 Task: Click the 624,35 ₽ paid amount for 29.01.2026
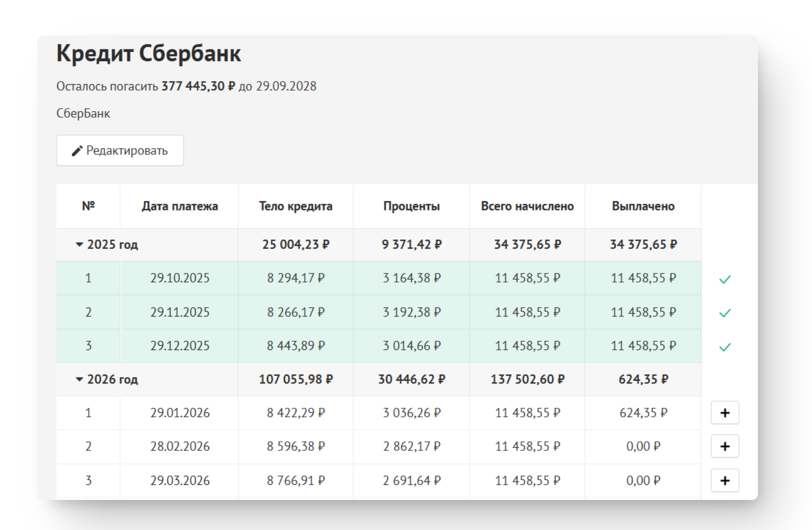click(x=643, y=413)
